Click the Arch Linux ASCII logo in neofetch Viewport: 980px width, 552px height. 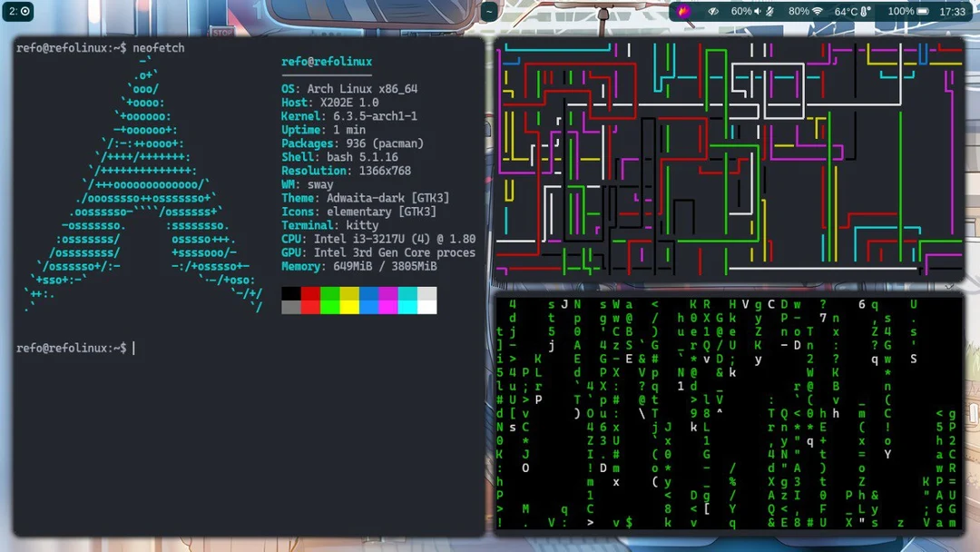143,186
